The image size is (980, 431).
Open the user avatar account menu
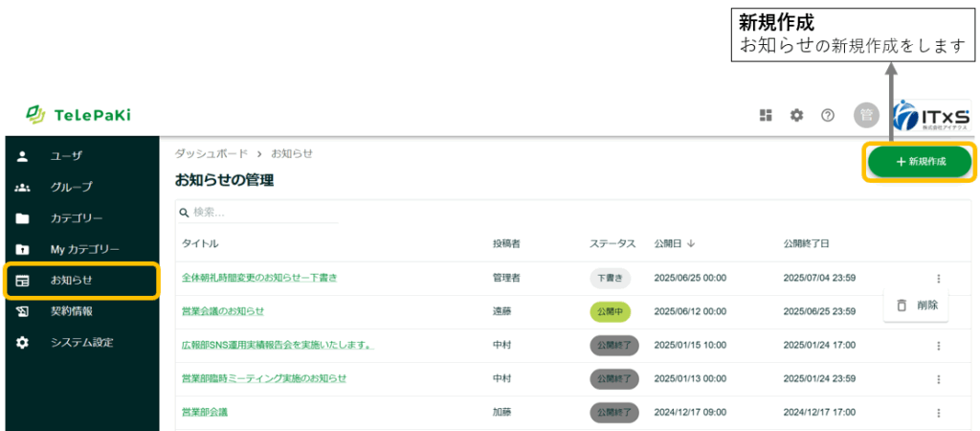[x=865, y=115]
